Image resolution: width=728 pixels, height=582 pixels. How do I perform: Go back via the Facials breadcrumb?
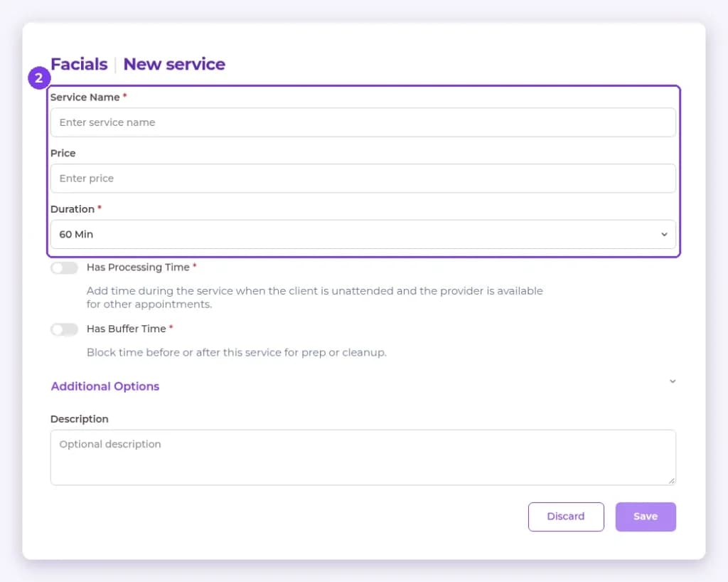(x=79, y=64)
